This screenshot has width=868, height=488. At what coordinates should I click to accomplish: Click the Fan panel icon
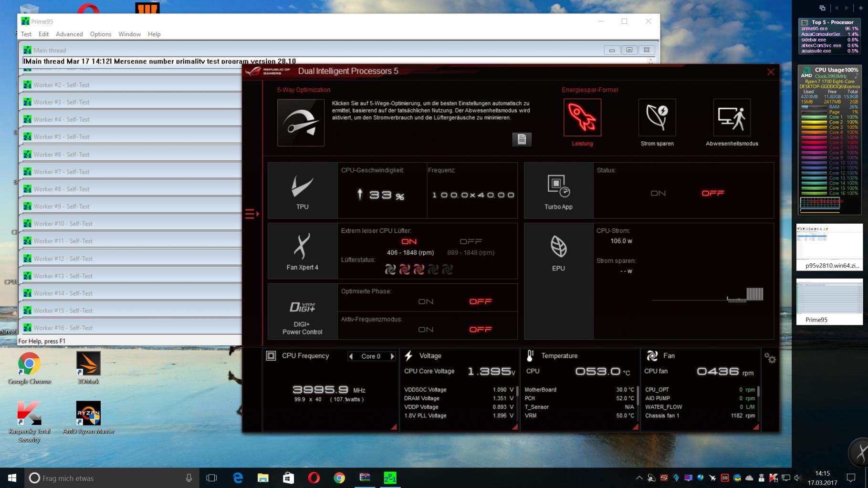[x=652, y=356]
